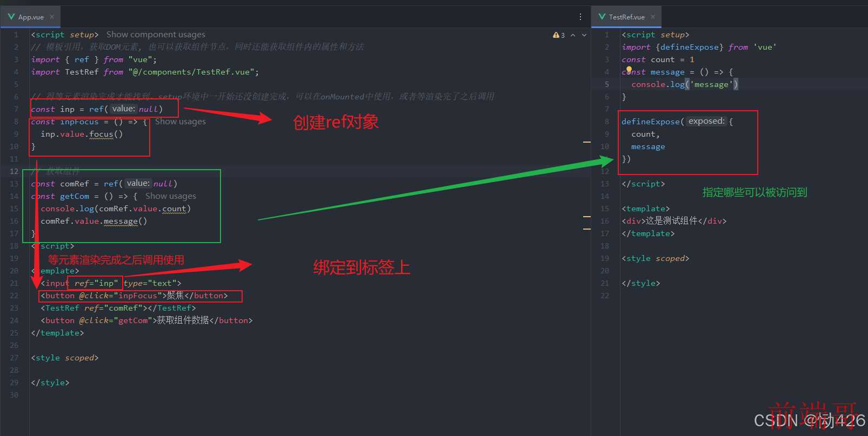Click 'inp.value.focus()' on line 9

[x=82, y=134]
